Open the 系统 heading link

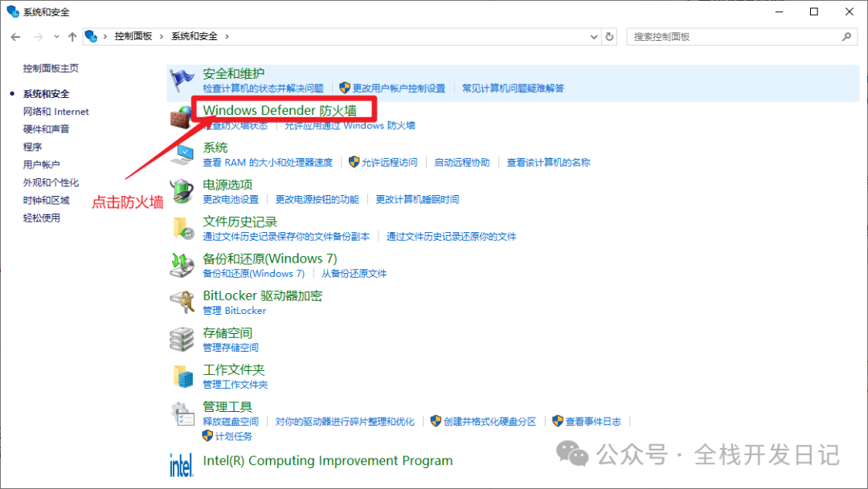[215, 148]
